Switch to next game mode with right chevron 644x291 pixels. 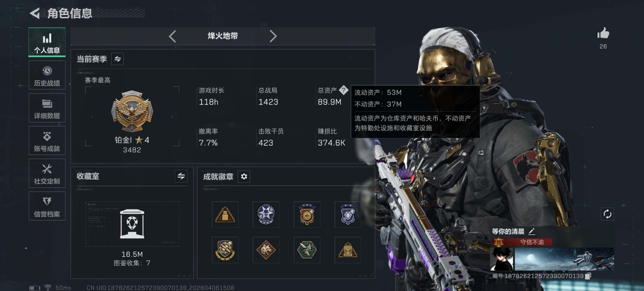point(273,36)
